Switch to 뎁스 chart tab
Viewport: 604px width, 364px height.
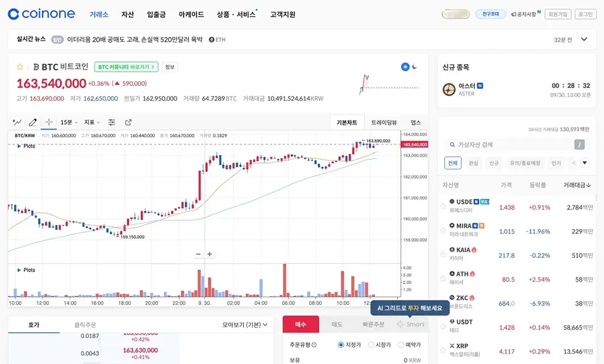click(x=415, y=122)
